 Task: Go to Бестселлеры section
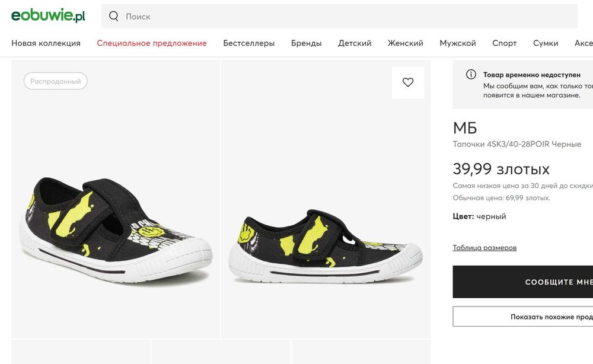[x=248, y=43]
